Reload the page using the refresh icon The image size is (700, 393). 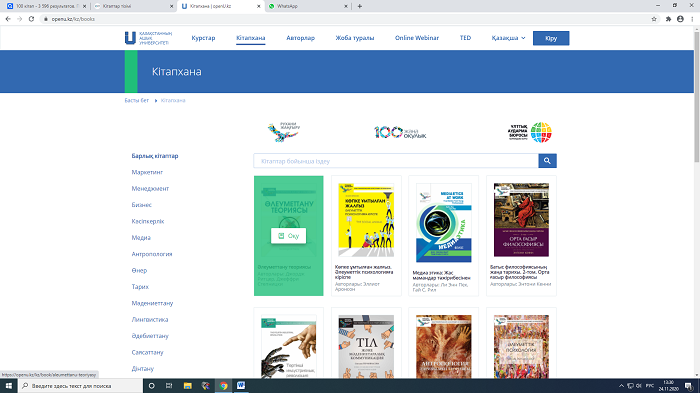pyautogui.click(x=31, y=19)
